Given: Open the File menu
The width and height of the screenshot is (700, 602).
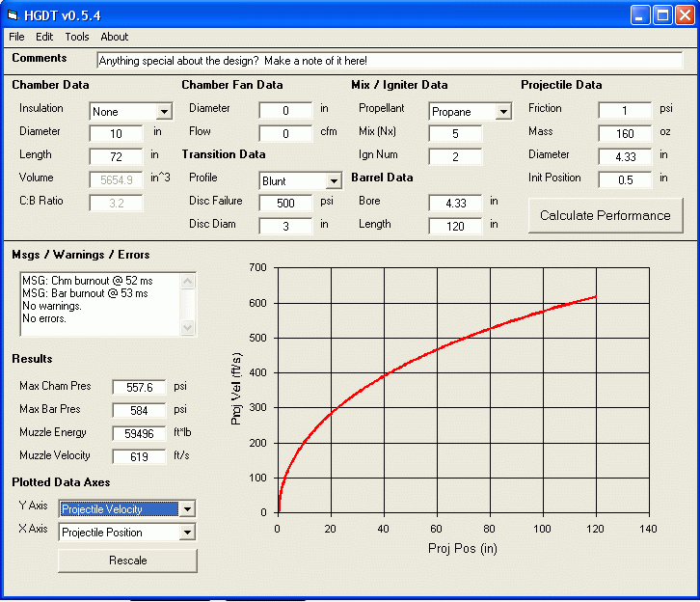Looking at the screenshot, I should point(16,37).
